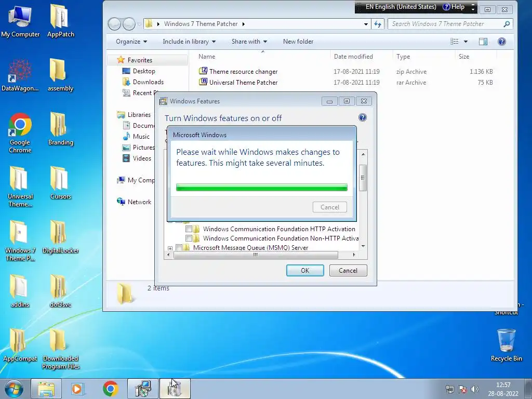Click OK in Windows Features dialog
Image resolution: width=532 pixels, height=399 pixels.
tap(305, 270)
